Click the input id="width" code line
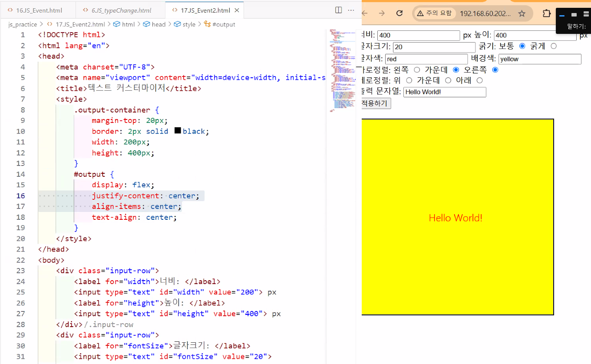591x364 pixels. click(175, 292)
